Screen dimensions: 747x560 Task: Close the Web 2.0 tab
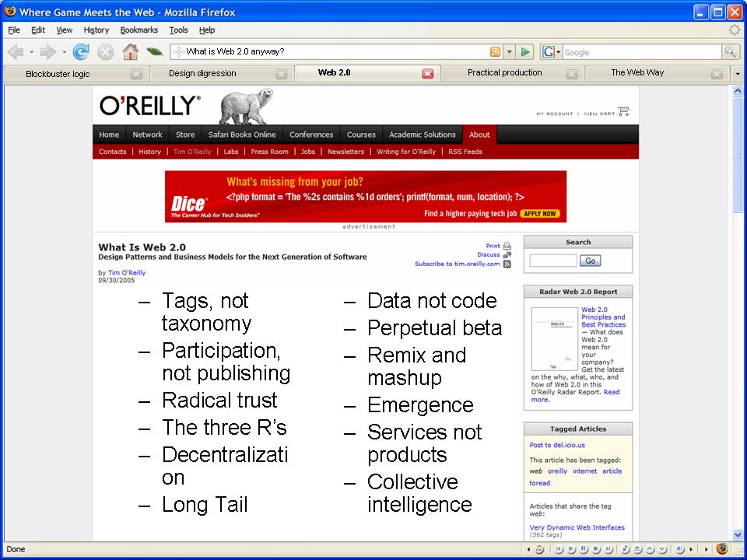click(x=428, y=74)
